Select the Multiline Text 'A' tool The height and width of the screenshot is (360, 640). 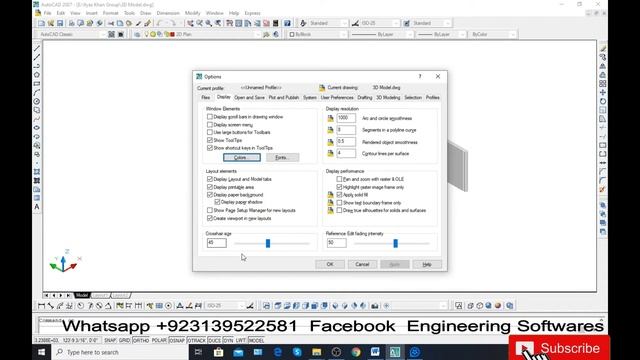click(x=37, y=207)
